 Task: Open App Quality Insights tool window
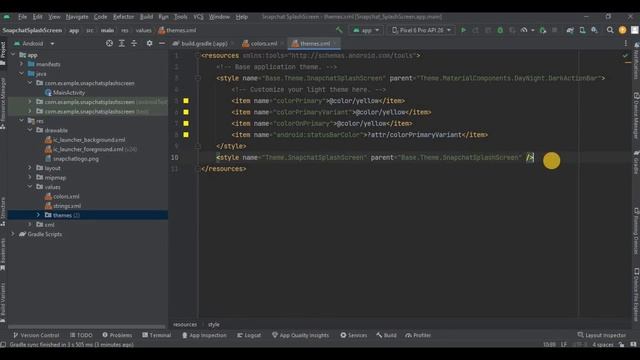pyautogui.click(x=300, y=335)
